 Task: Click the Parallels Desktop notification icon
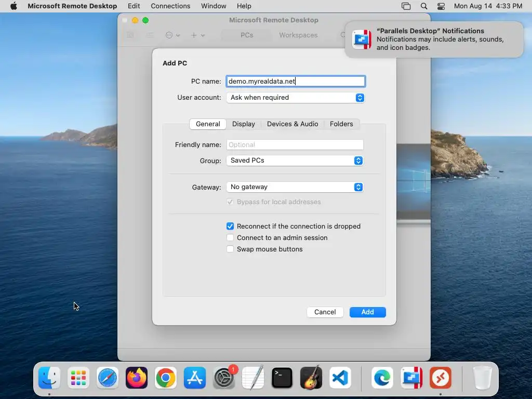(x=362, y=39)
